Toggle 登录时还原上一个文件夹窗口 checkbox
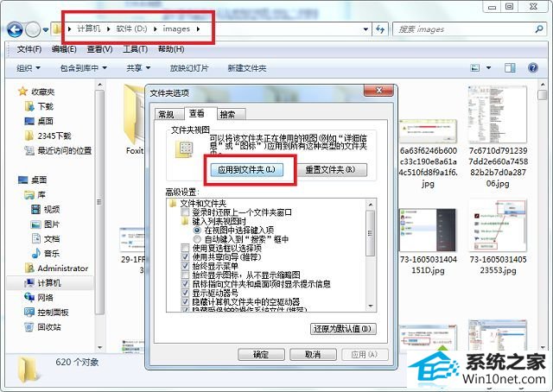The width and height of the screenshot is (553, 392). tap(185, 212)
